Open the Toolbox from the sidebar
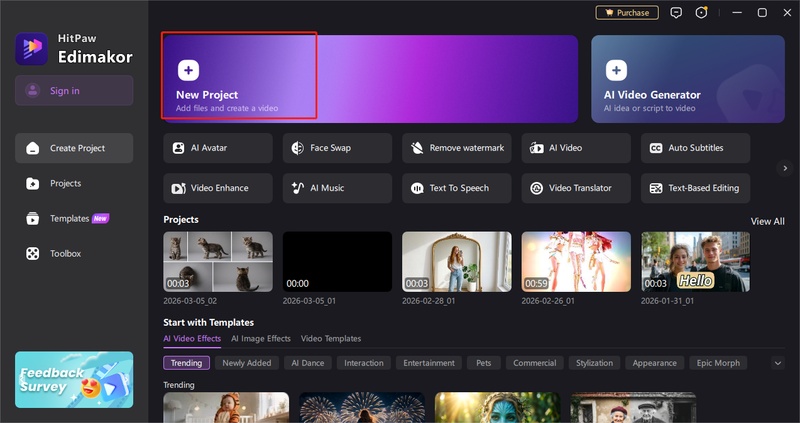 [66, 254]
